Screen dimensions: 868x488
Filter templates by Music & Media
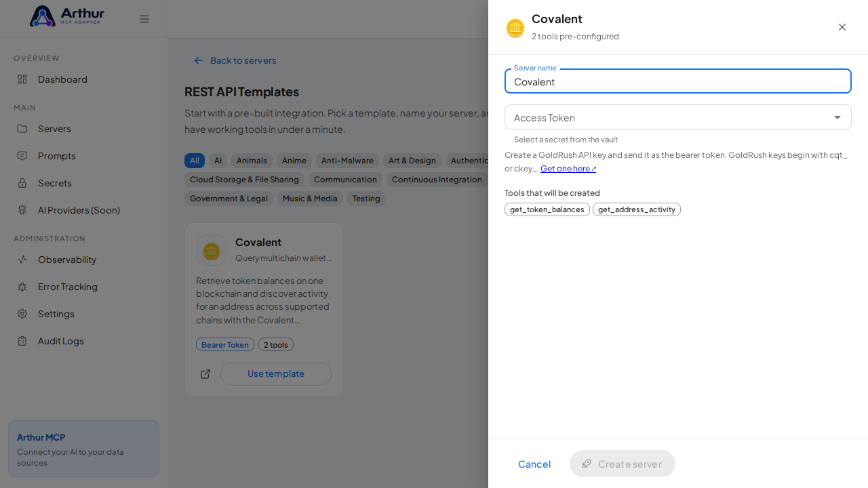[310, 199]
